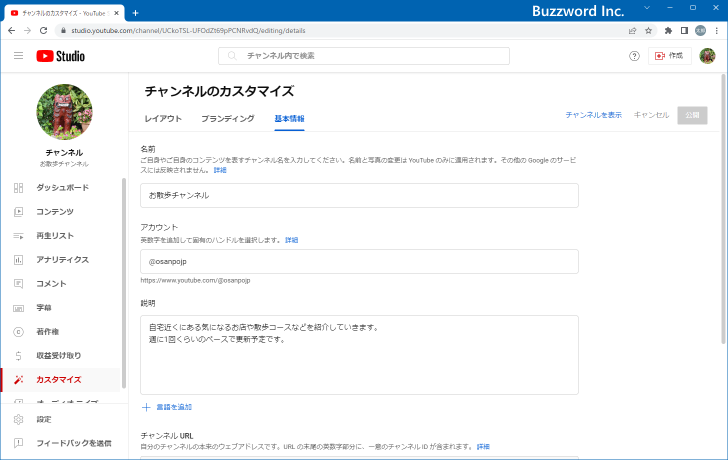Open アナリティクス analytics icon in sidebar
The height and width of the screenshot is (460, 728).
[19, 259]
